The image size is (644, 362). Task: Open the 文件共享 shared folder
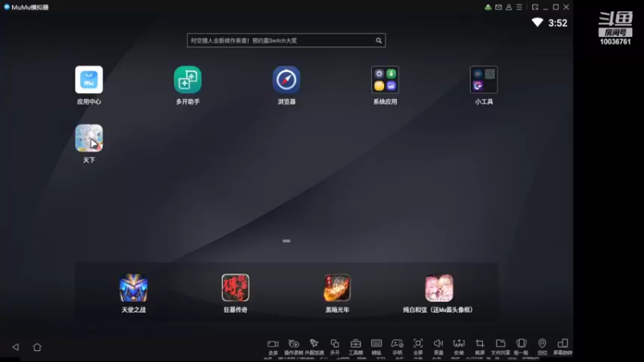point(500,347)
